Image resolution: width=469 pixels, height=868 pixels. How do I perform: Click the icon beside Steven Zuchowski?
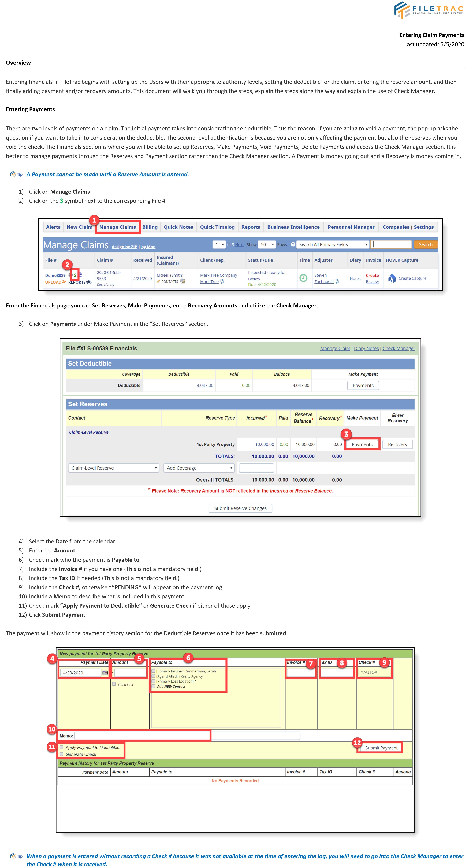click(x=337, y=282)
